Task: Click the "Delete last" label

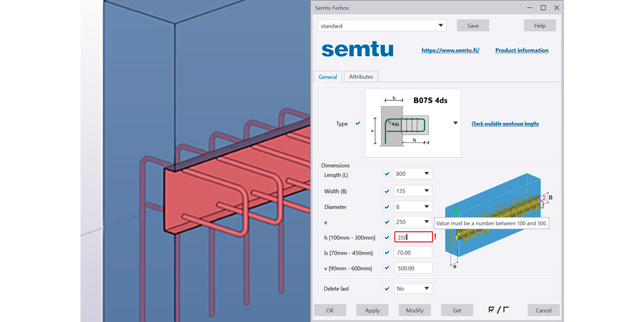Action: [336, 289]
